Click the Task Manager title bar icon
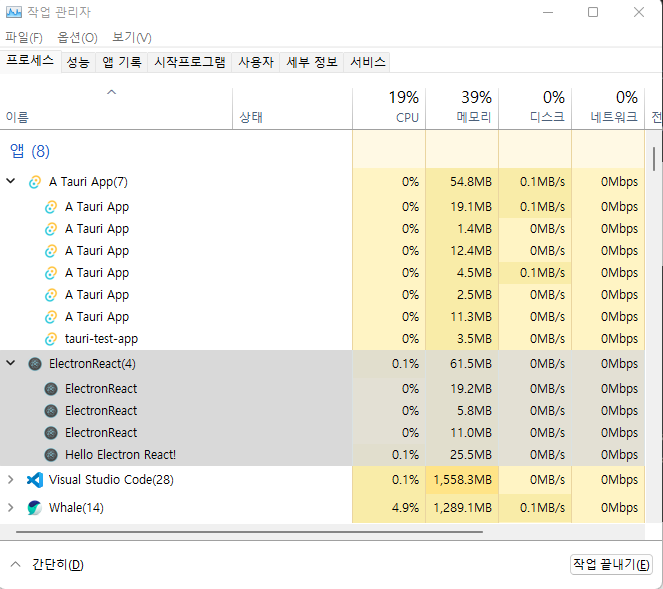663x589 pixels. tap(14, 12)
